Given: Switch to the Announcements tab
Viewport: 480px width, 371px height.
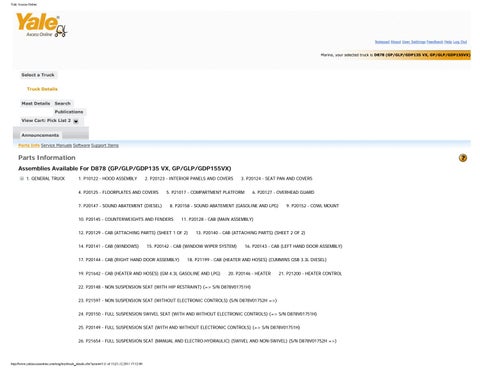Looking at the screenshot, I should click(40, 135).
